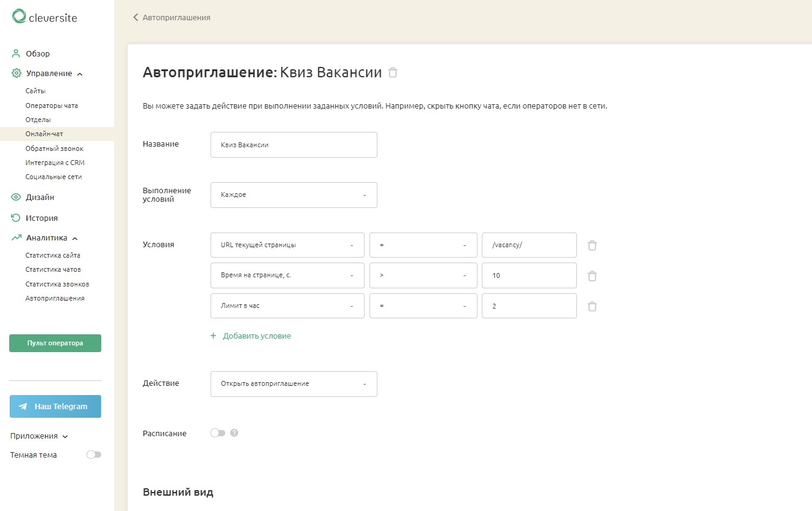Click the Обзор person icon
The height and width of the screenshot is (511, 812).
17,53
